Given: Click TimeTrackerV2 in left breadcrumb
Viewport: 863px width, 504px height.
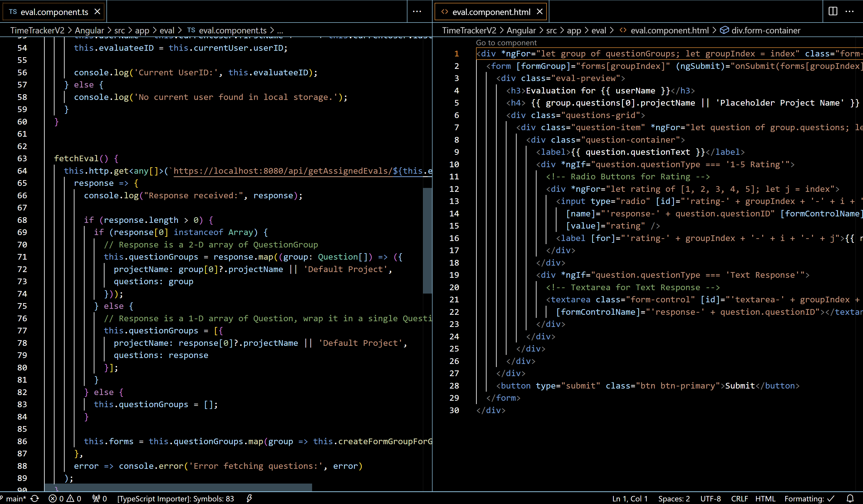Looking at the screenshot, I should [37, 31].
